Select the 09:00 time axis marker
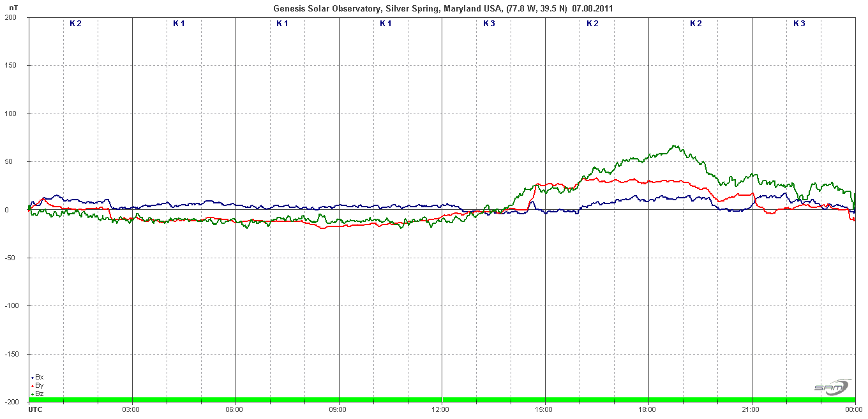 (x=338, y=409)
